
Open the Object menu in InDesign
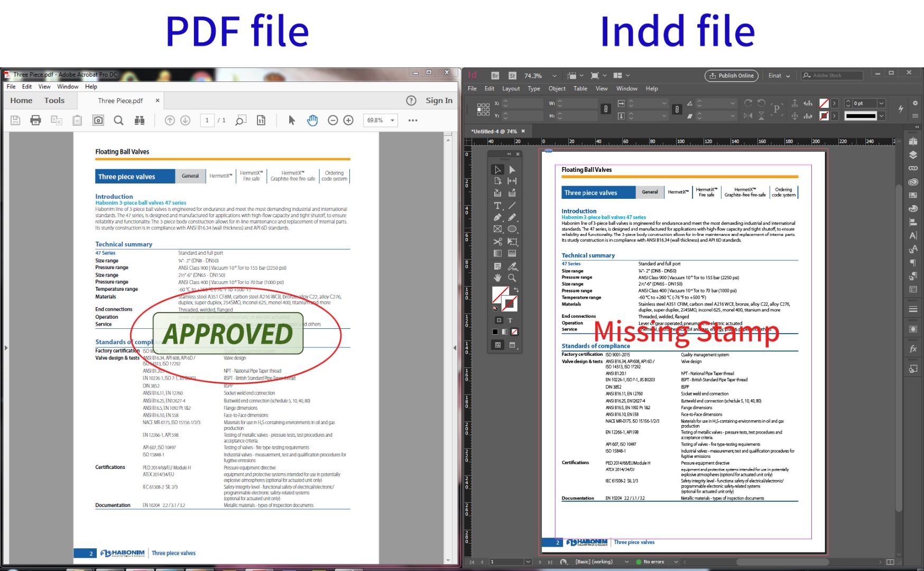557,89
